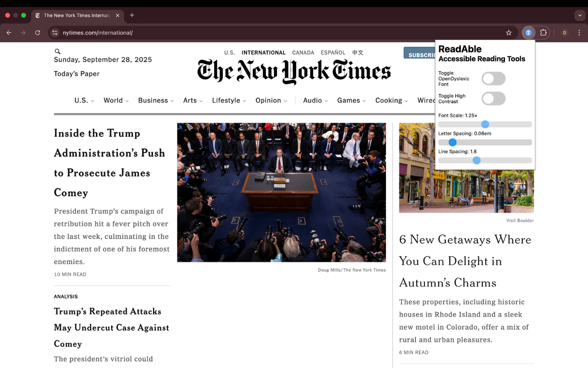Viewport: 588px width, 368px height.
Task: Adjust the Letter Spacing slider
Action: (x=485, y=142)
